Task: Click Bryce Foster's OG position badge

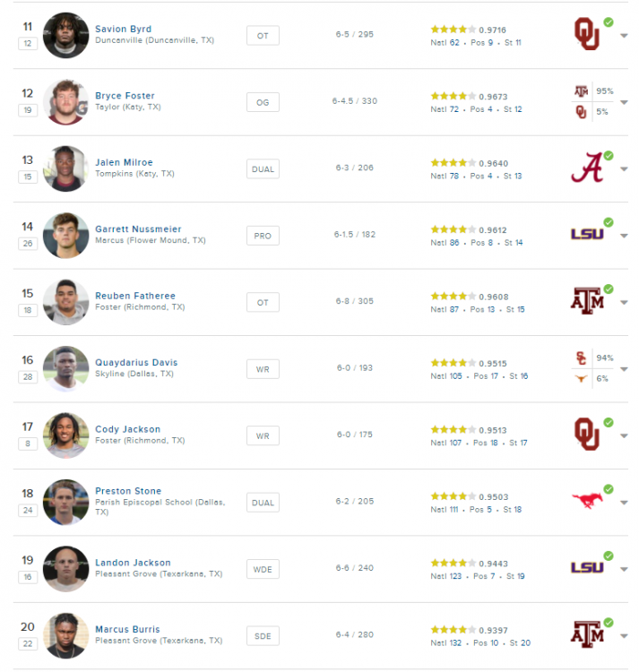Action: 263,102
